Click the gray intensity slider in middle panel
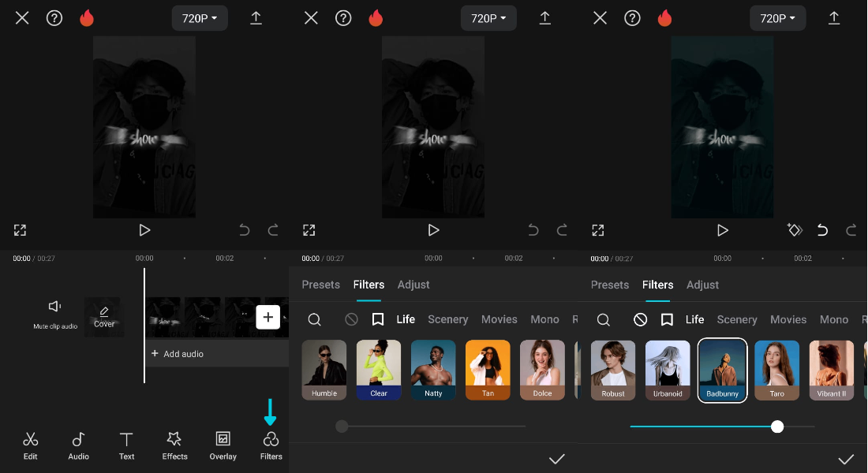Screen dimensions: 868x473 (x=431, y=426)
